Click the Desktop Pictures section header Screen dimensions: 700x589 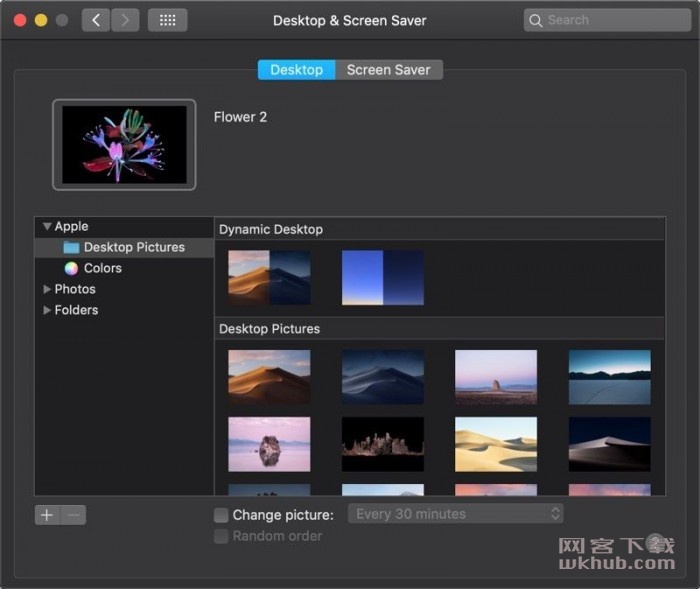pos(439,329)
